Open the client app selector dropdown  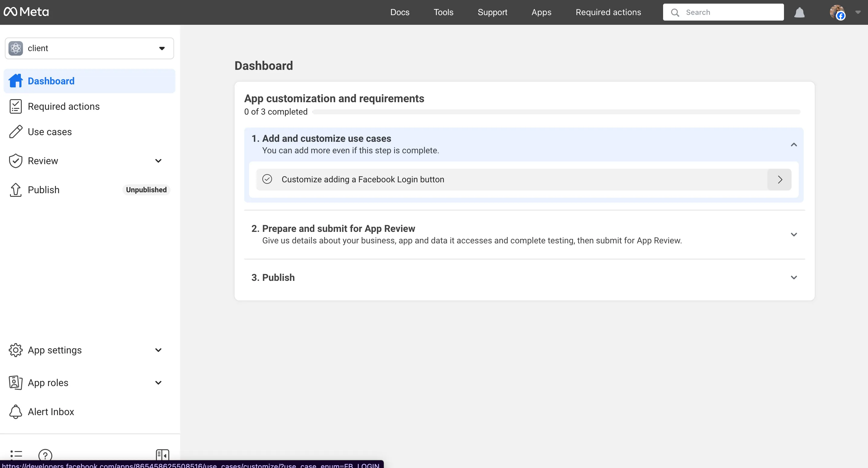[89, 49]
